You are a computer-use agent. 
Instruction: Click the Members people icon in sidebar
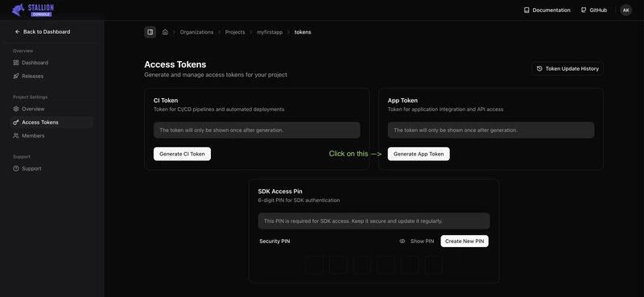(x=16, y=135)
